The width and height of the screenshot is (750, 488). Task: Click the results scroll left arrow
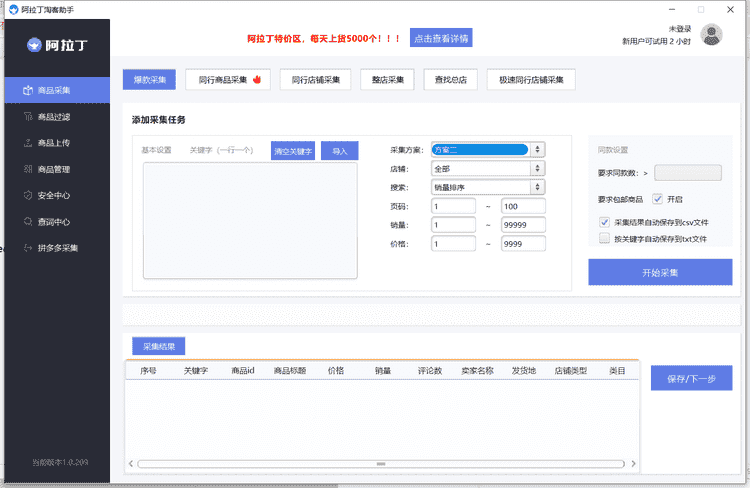point(131,464)
